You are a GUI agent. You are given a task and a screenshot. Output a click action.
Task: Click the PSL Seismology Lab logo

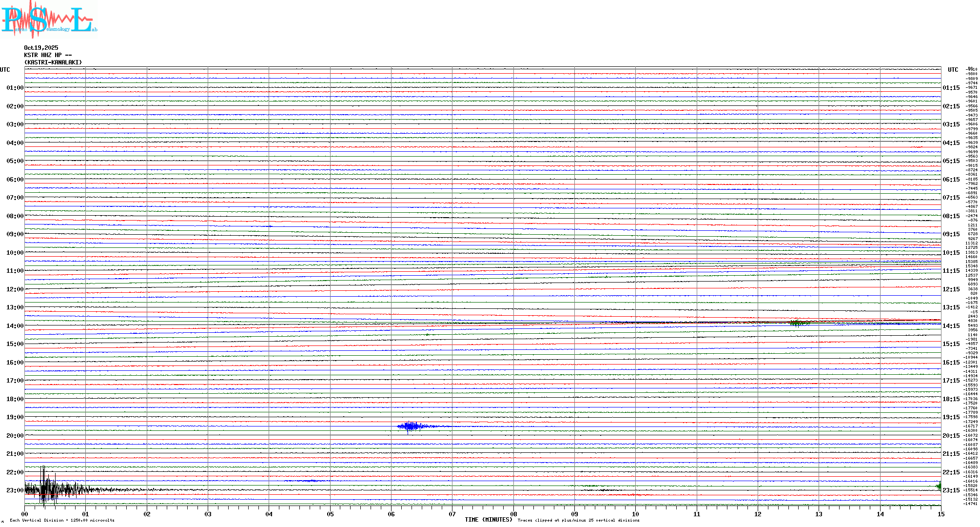(x=49, y=20)
